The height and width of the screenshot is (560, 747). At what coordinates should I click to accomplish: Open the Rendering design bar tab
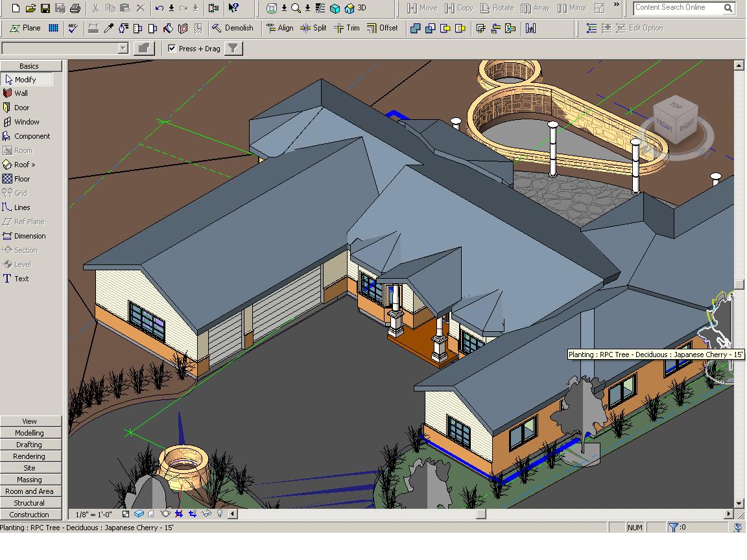pos(31,456)
